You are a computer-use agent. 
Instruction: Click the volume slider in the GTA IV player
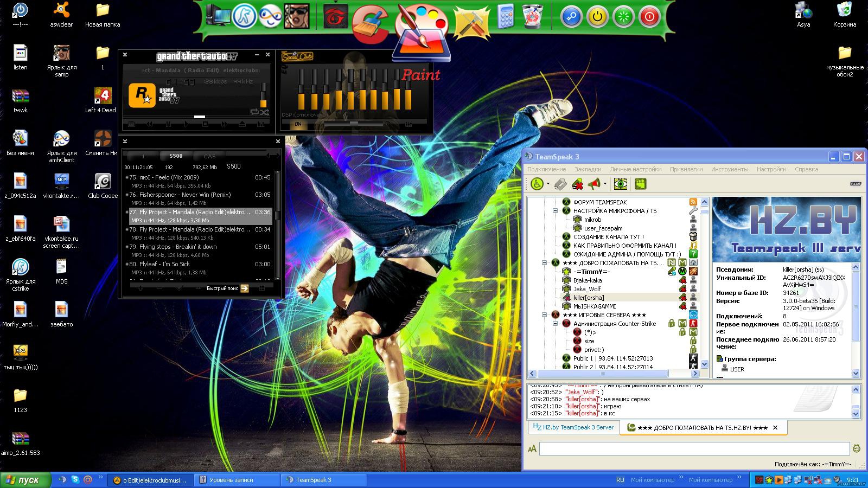pyautogui.click(x=264, y=95)
